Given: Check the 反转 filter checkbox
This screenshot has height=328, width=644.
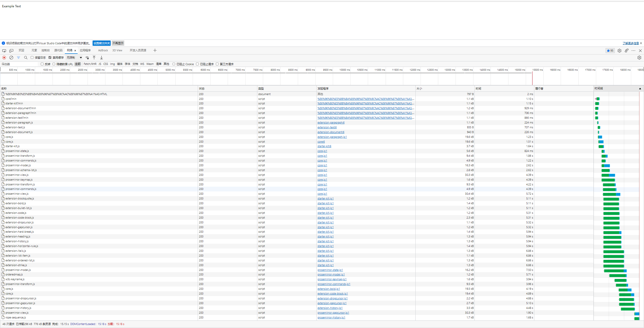Looking at the screenshot, I should pyautogui.click(x=42, y=64).
